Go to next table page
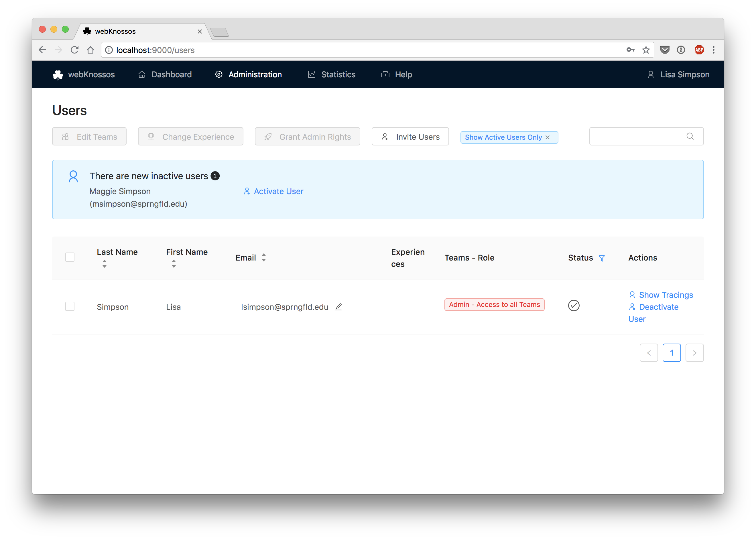The image size is (756, 540). 694,353
